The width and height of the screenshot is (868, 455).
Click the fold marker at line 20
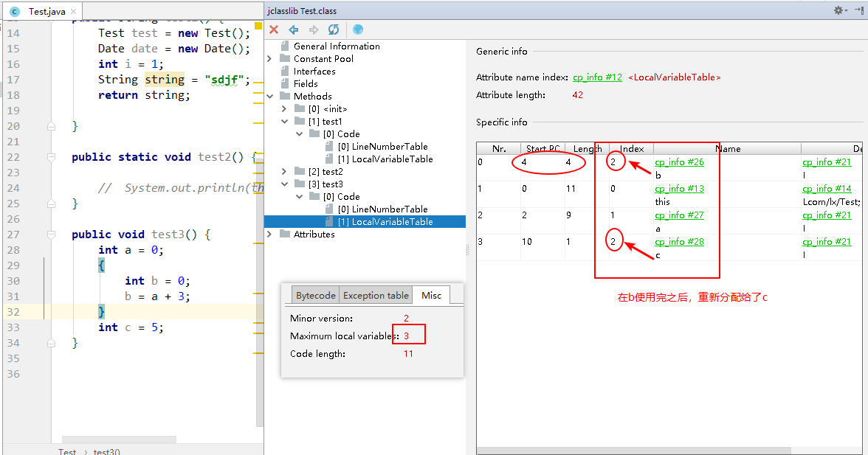point(51,126)
